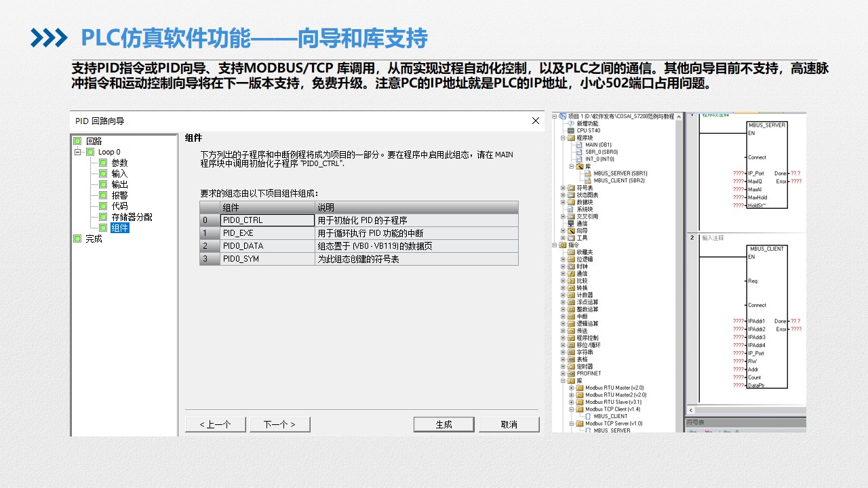The image size is (868, 488).
Task: Expand the 交叉引用 node
Action: [563, 216]
